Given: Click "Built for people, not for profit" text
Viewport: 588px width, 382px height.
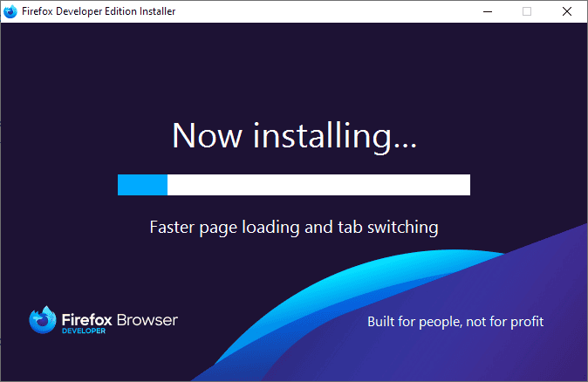Looking at the screenshot, I should (x=455, y=322).
